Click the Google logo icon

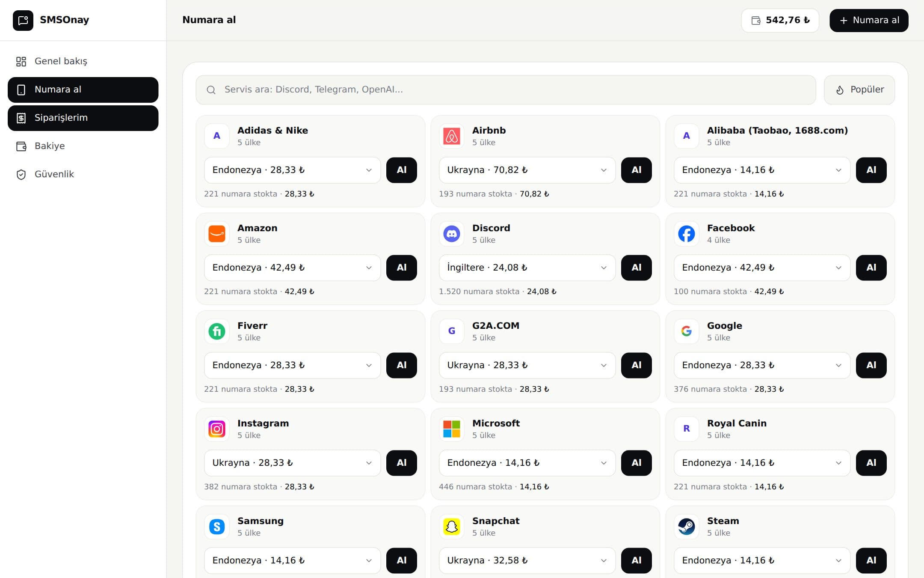[x=687, y=331]
